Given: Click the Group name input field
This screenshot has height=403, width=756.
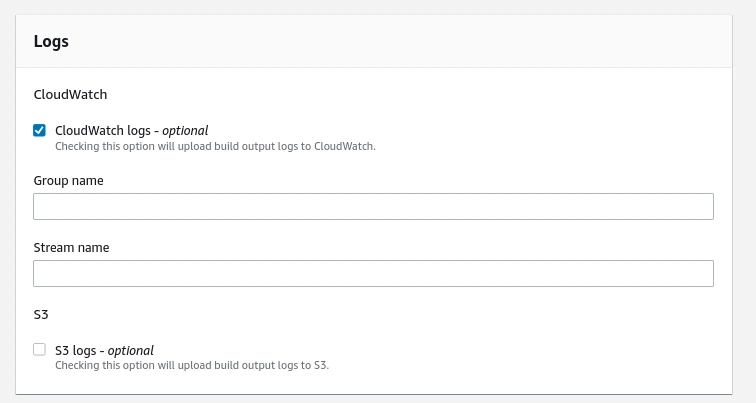Looking at the screenshot, I should (373, 207).
